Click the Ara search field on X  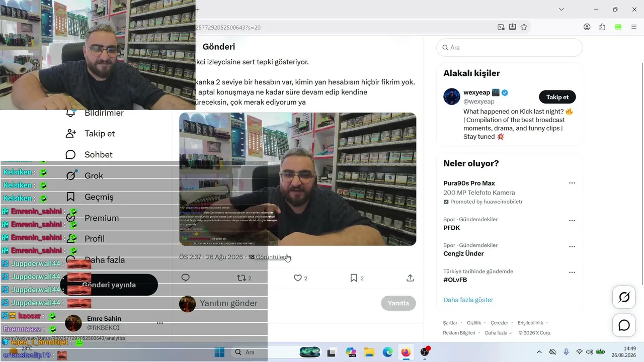[510, 48]
